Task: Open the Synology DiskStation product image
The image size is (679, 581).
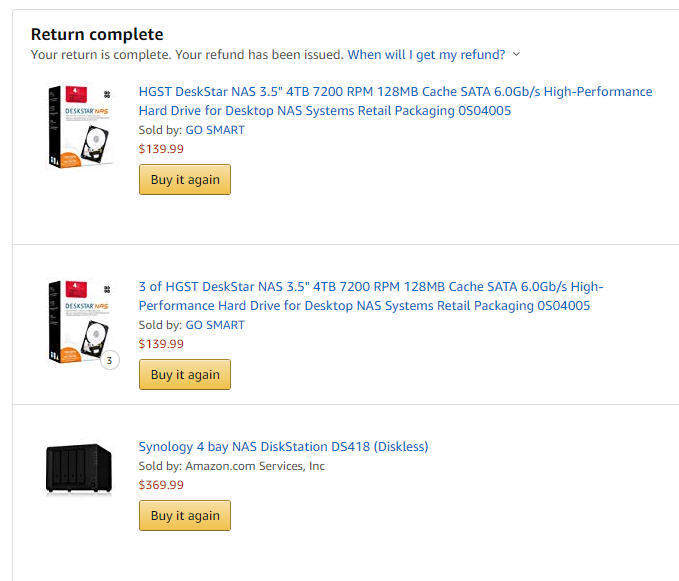Action: (78, 469)
